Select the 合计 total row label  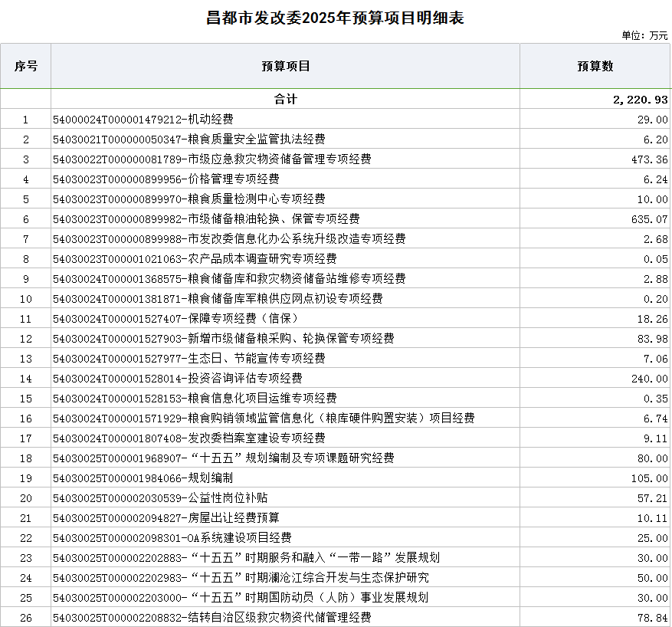coord(285,100)
